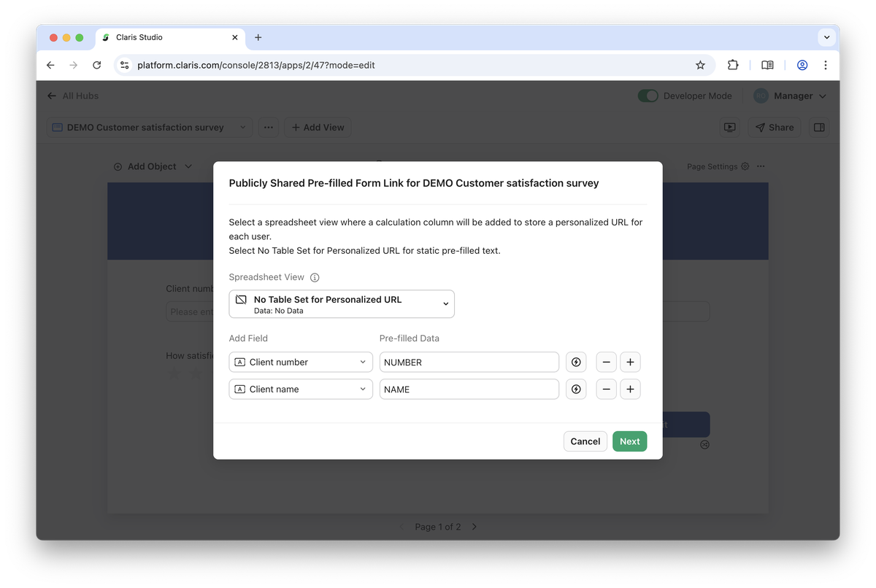
Task: Open the Chrome profile icon
Action: coord(802,65)
